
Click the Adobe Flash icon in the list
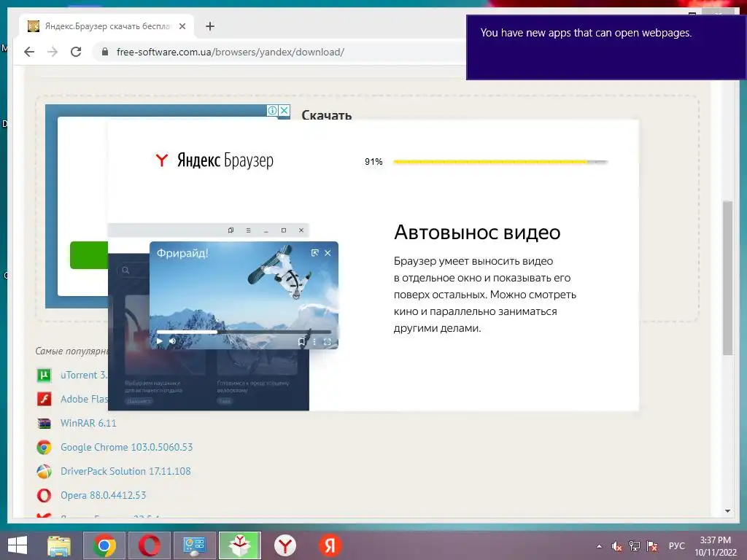coord(44,399)
